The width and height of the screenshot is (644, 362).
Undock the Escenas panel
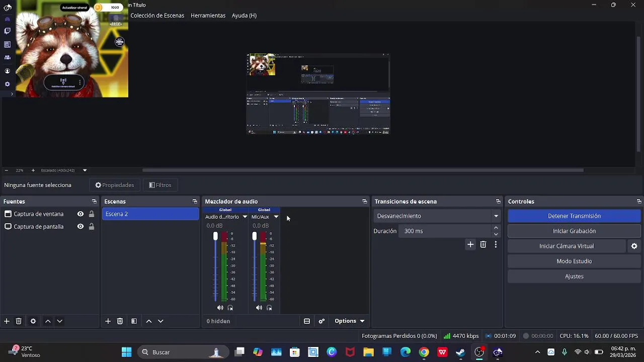[195, 202]
